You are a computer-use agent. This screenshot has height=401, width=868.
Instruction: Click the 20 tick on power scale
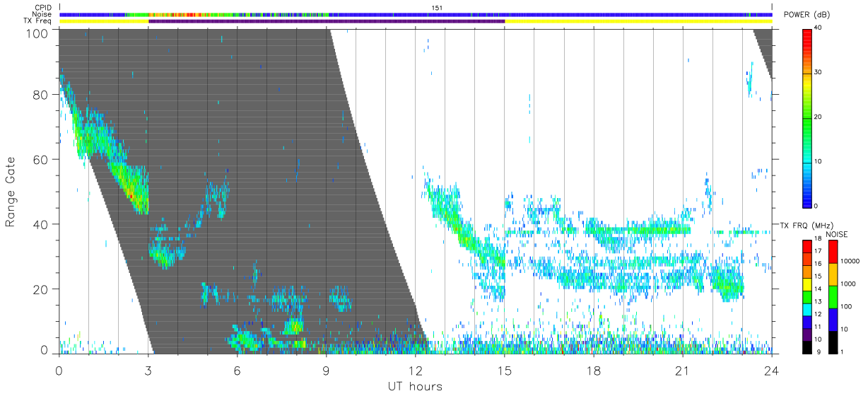click(818, 117)
